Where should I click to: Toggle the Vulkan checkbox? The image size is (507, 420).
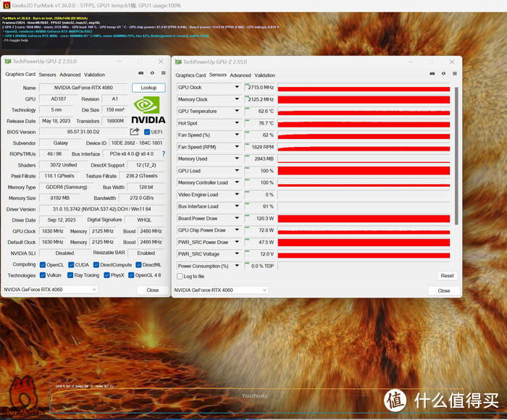pos(42,275)
